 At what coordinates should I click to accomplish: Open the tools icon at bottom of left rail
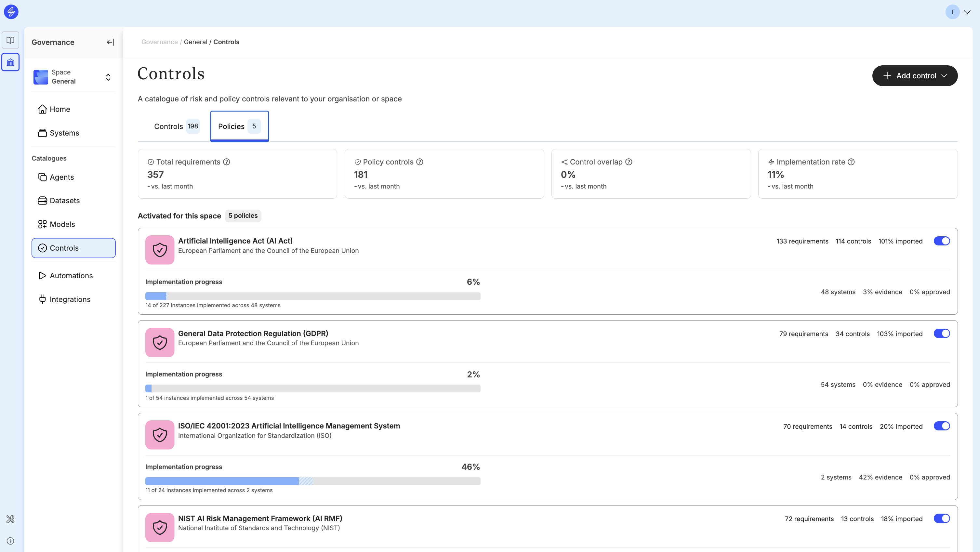pos(10,519)
